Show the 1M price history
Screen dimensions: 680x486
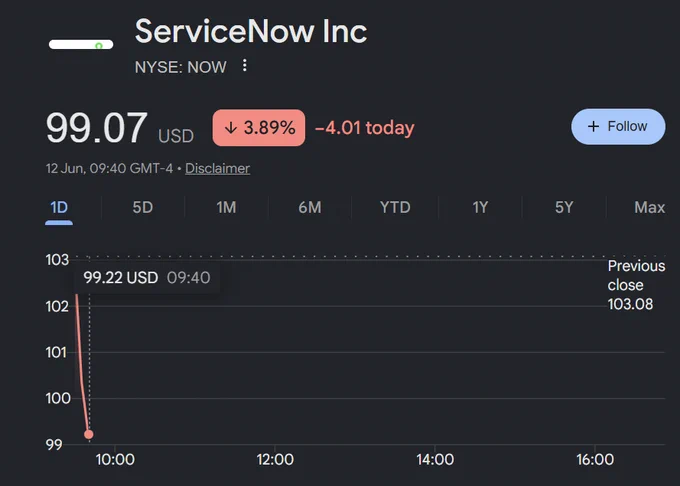click(x=226, y=207)
